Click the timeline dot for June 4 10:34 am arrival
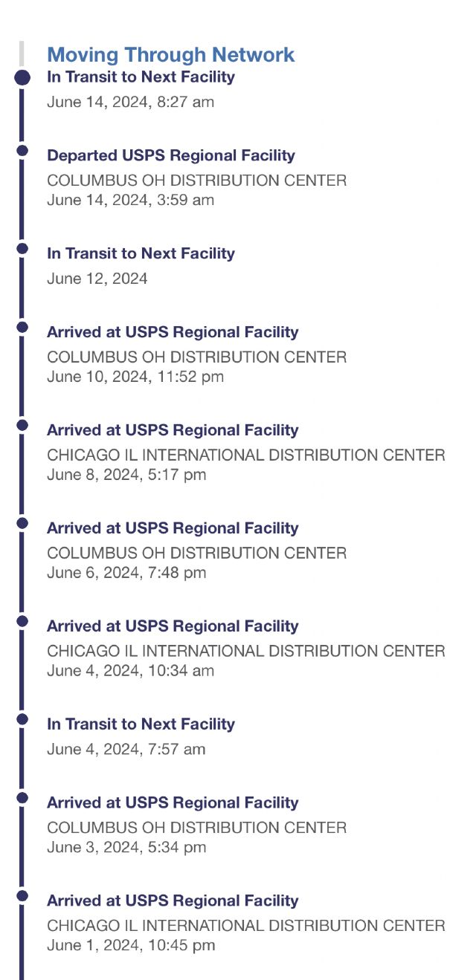This screenshot has height=980, width=476. coord(22,621)
